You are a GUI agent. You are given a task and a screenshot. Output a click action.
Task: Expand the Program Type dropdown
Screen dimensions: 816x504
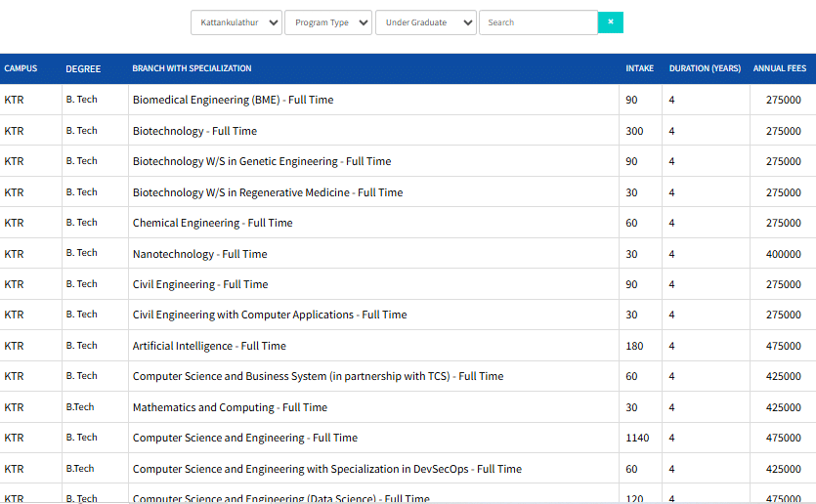(328, 22)
